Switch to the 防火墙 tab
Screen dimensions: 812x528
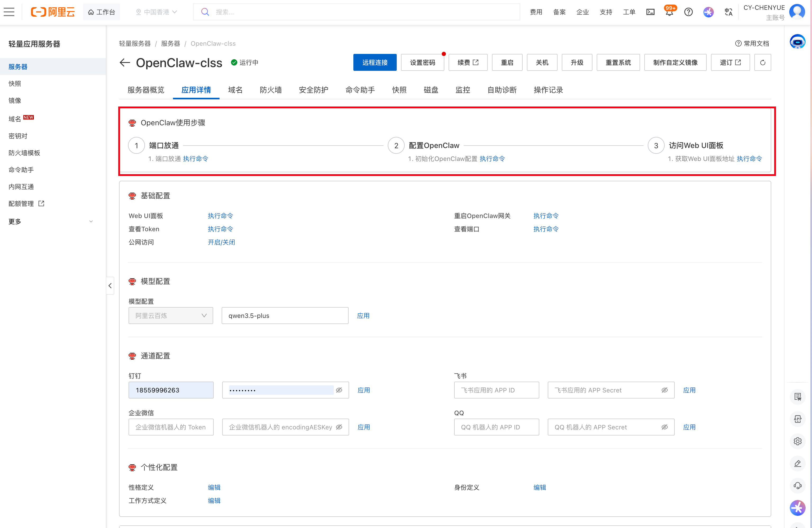click(x=271, y=90)
